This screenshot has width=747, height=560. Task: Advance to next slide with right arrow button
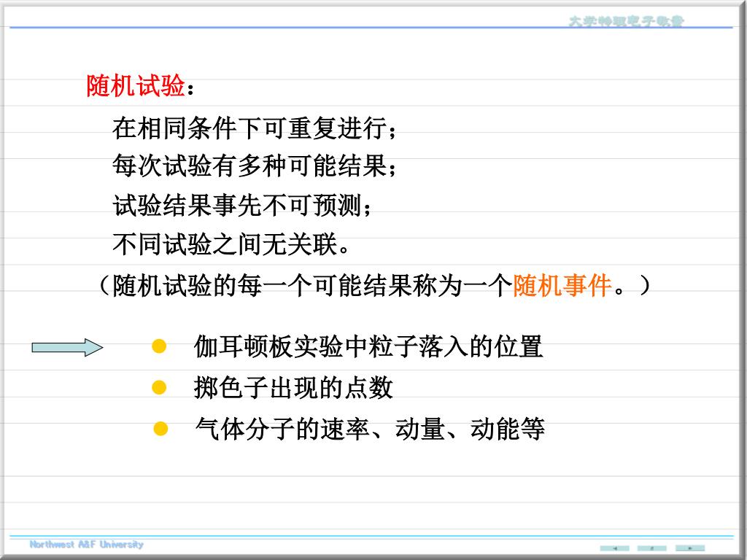click(x=690, y=548)
